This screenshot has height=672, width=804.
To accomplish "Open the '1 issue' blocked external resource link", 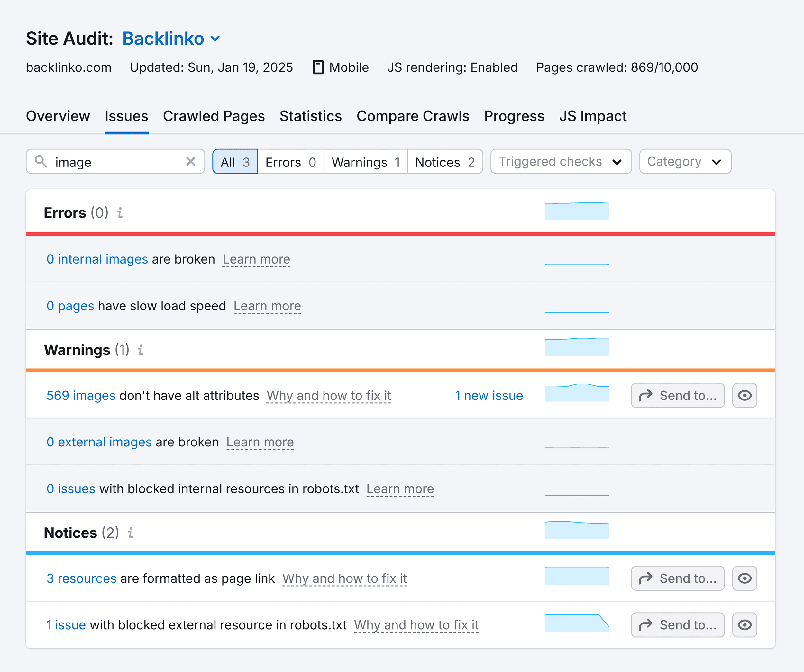I will point(66,625).
